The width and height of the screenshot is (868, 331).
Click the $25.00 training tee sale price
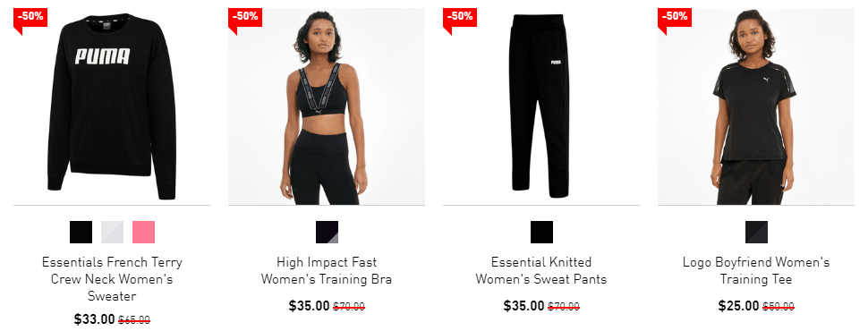pyautogui.click(x=738, y=306)
